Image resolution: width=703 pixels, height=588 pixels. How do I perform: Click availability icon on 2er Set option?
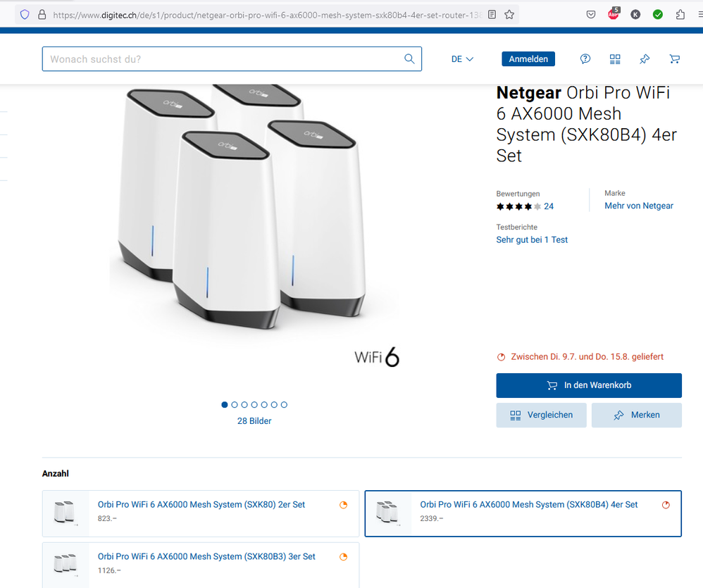tap(344, 505)
